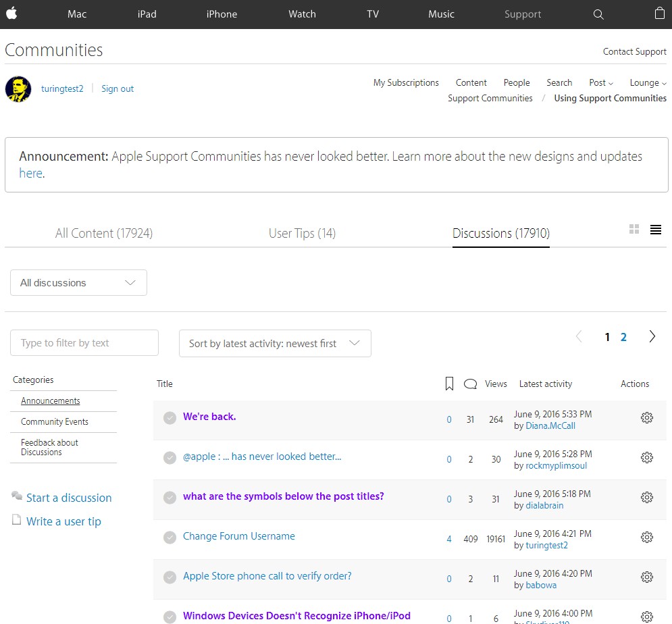Click the Contact Support link

(x=634, y=51)
